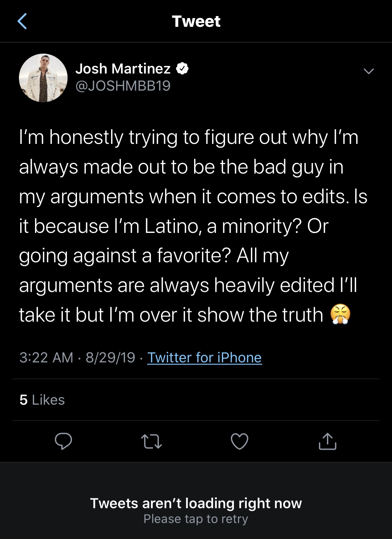Select the 8/29/19 date text
This screenshot has width=392, height=539.
point(110,358)
